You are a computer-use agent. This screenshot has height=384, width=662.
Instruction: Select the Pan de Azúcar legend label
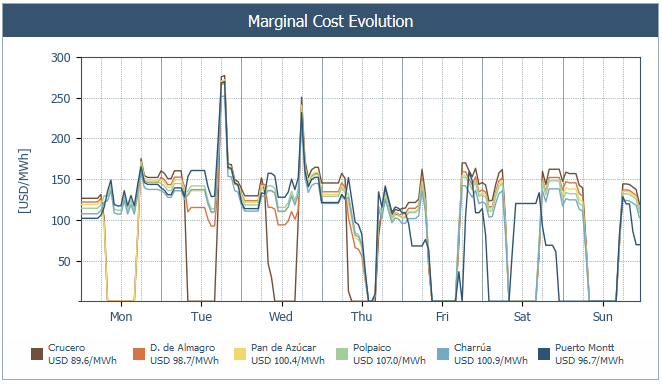pos(283,348)
